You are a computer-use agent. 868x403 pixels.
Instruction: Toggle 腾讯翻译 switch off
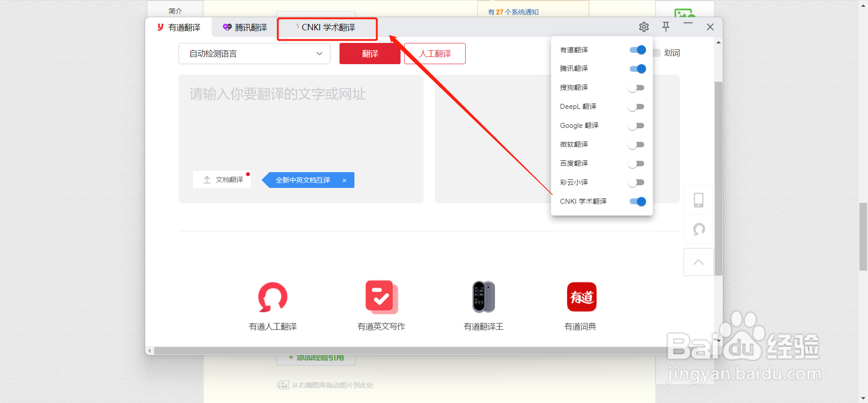pyautogui.click(x=637, y=69)
